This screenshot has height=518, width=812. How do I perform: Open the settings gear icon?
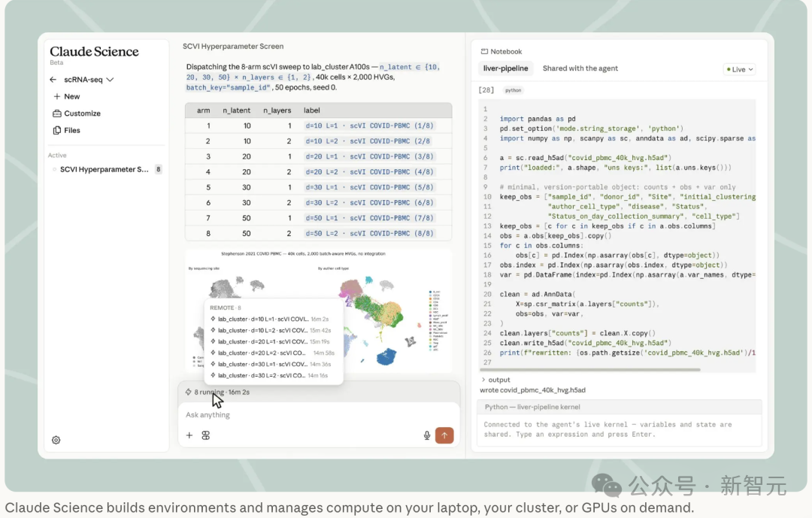click(56, 440)
